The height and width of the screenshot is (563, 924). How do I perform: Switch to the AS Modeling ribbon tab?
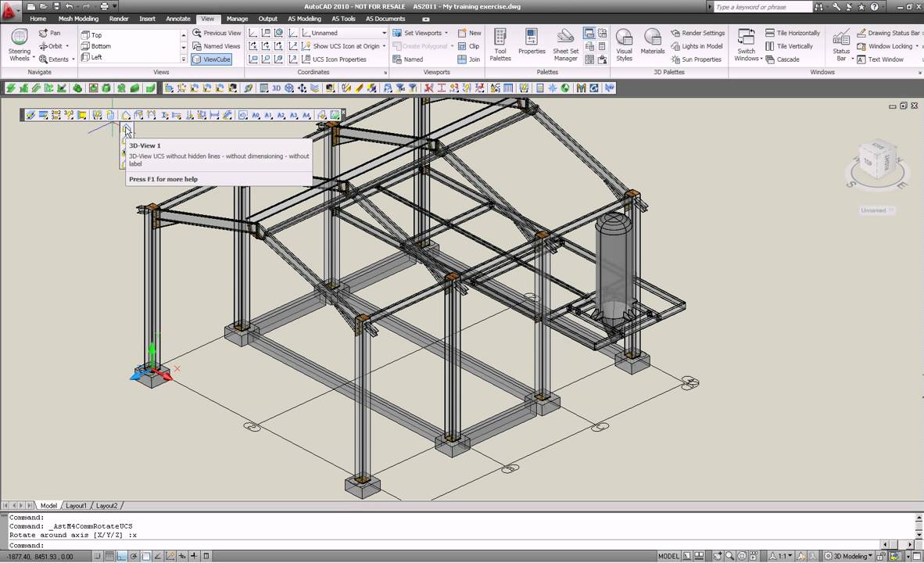(304, 19)
